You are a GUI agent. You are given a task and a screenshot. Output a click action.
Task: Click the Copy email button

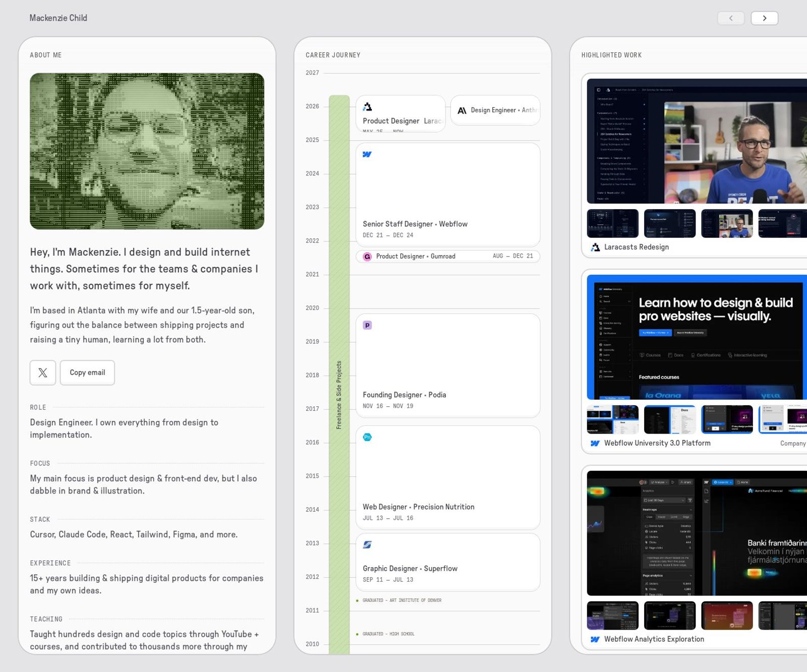pos(87,373)
